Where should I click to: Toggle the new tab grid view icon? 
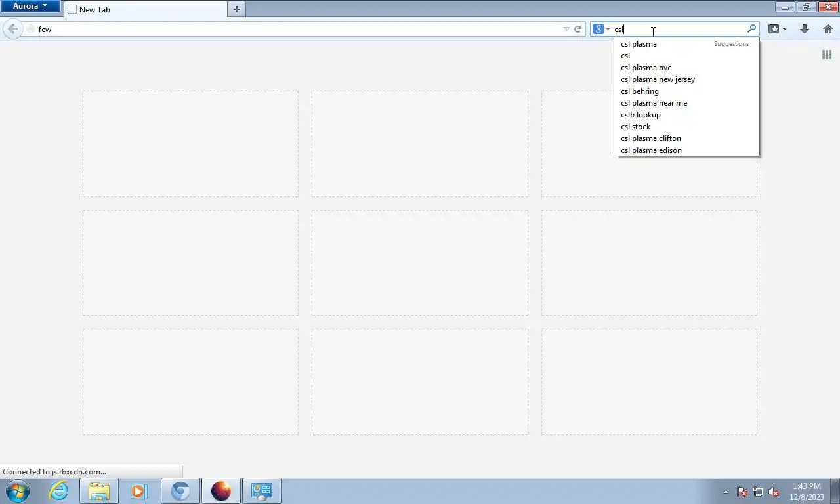click(827, 54)
